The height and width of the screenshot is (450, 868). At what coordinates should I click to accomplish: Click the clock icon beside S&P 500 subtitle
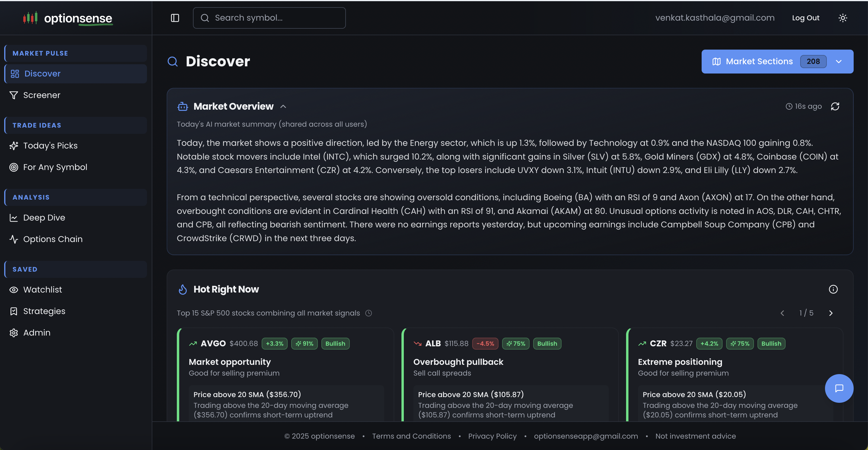tap(369, 313)
